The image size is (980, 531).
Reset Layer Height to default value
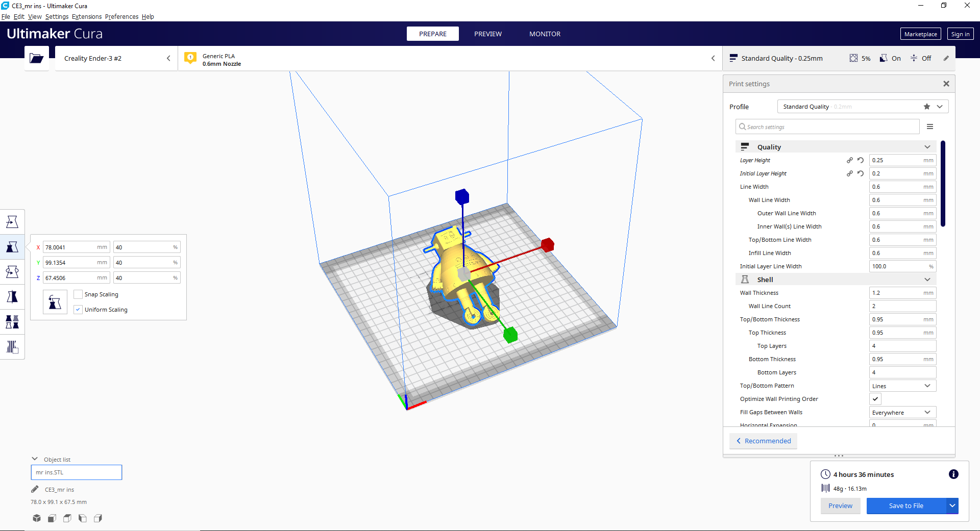pyautogui.click(x=861, y=160)
